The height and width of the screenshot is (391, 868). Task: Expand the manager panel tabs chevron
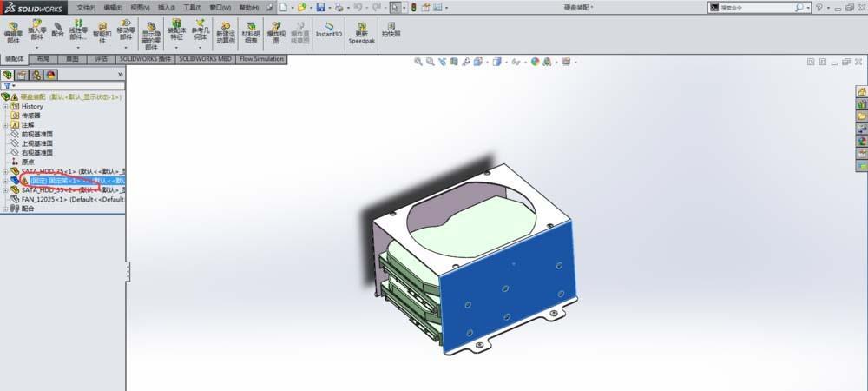tap(120, 75)
